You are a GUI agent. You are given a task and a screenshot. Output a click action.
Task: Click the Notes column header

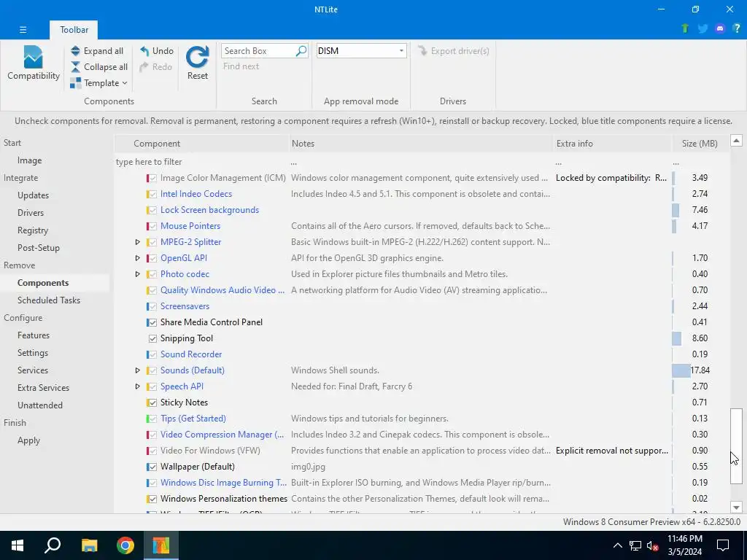click(421, 144)
